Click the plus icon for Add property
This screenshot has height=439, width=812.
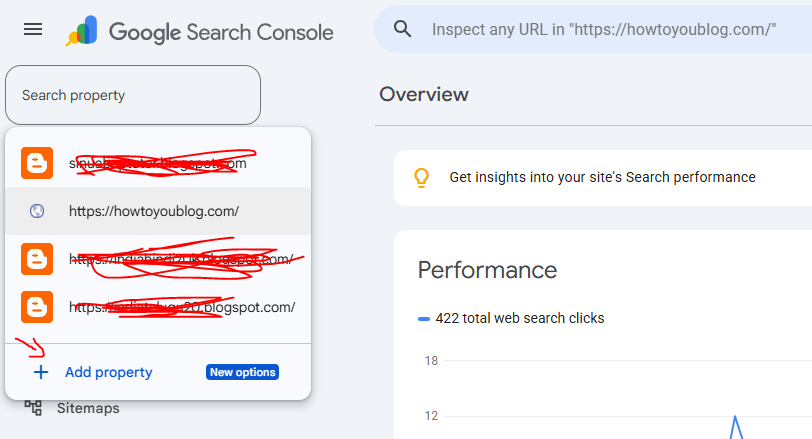(41, 372)
